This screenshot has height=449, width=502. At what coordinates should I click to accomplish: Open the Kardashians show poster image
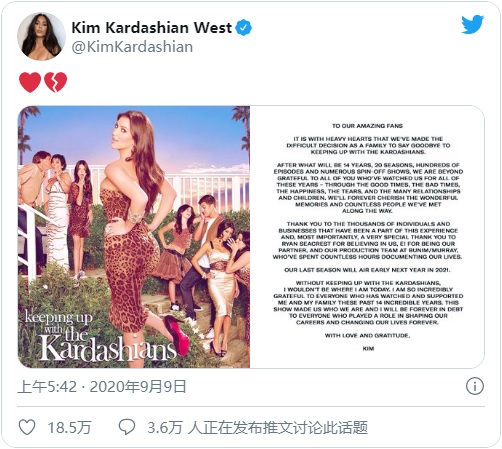134,237
